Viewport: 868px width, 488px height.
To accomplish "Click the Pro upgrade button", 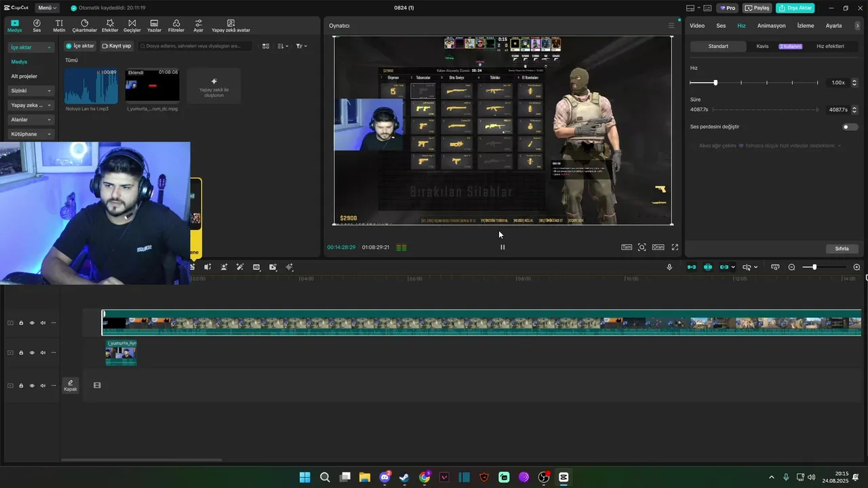I will pos(728,8).
